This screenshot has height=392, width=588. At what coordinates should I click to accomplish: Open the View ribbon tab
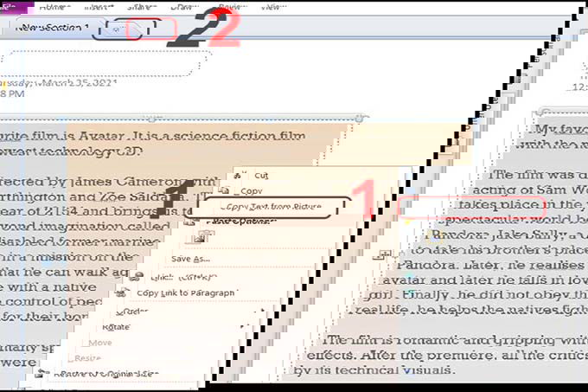(x=274, y=7)
